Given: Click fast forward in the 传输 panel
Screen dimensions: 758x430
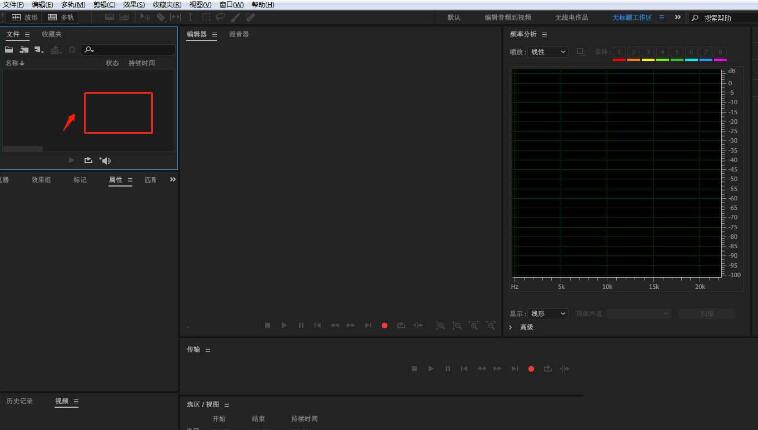Looking at the screenshot, I should coord(497,369).
